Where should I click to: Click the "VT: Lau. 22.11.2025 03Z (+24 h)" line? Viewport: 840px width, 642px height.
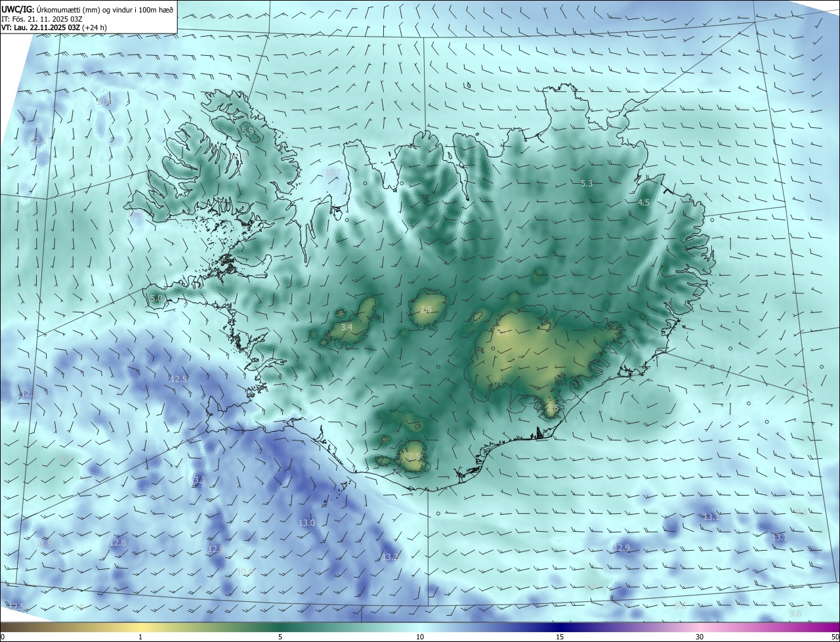pos(54,28)
